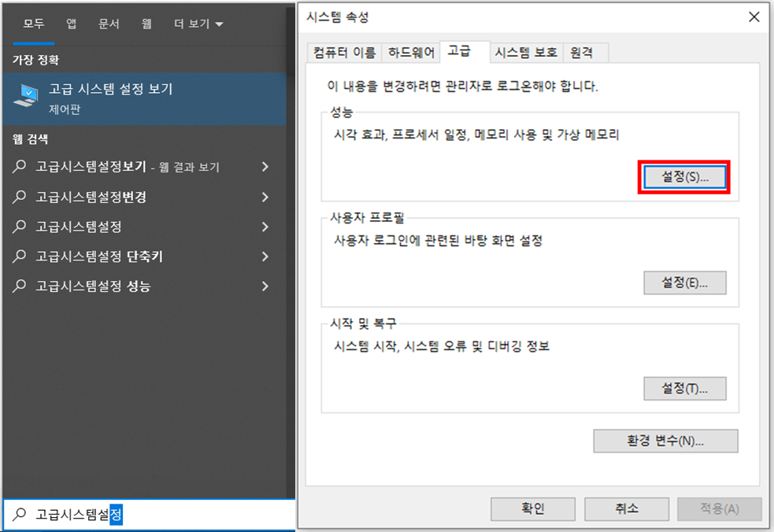Click search field containing 고급시스템설정
The height and width of the screenshot is (532, 774).
[149, 515]
